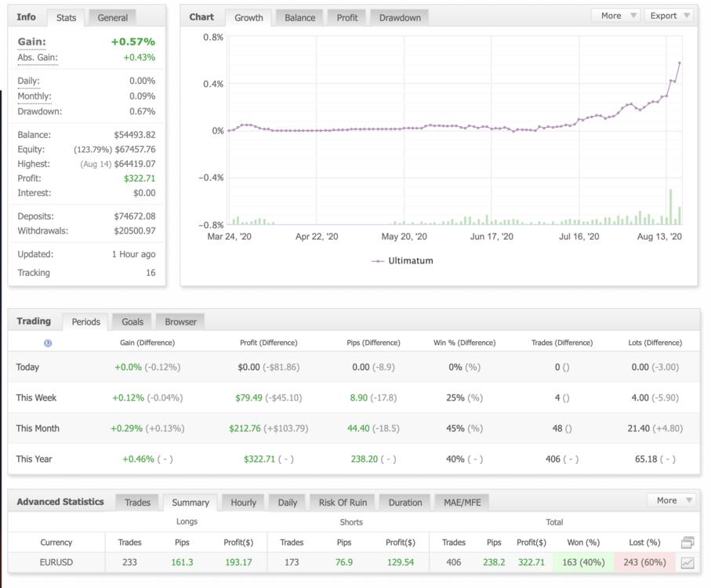Switch to Trades tab in Advanced Statistics
Viewport: 711px width, 588px height.
tap(137, 503)
